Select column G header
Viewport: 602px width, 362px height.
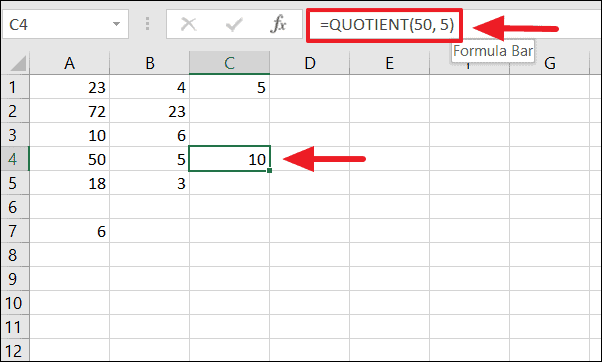(x=549, y=63)
